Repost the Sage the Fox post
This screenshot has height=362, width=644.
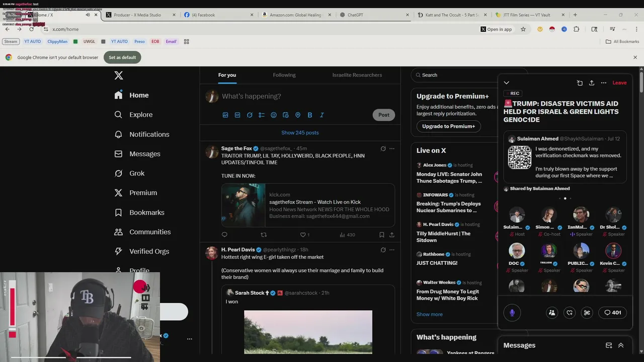click(x=264, y=235)
